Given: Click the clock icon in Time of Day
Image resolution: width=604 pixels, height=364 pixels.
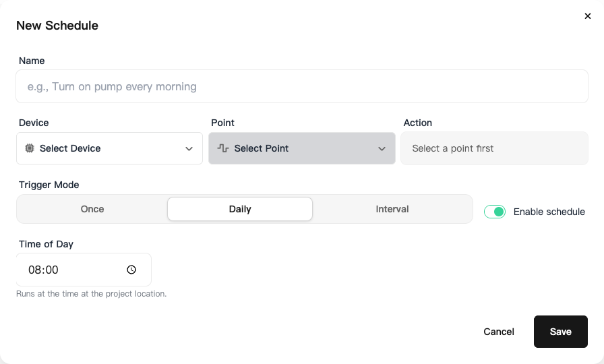Looking at the screenshot, I should point(131,270).
